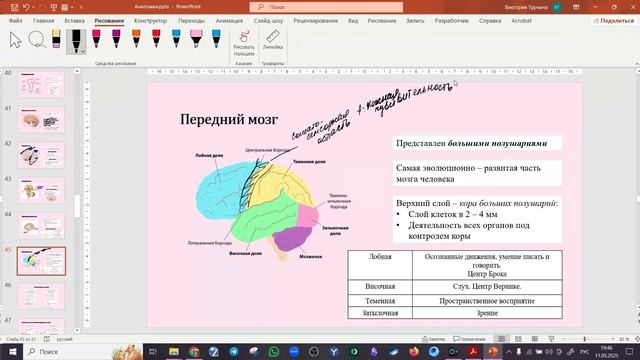Open Telegram from the taskbar

(234, 351)
